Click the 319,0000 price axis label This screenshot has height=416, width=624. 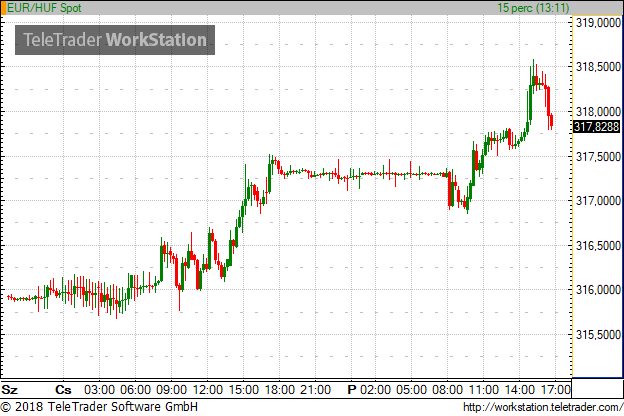[598, 23]
